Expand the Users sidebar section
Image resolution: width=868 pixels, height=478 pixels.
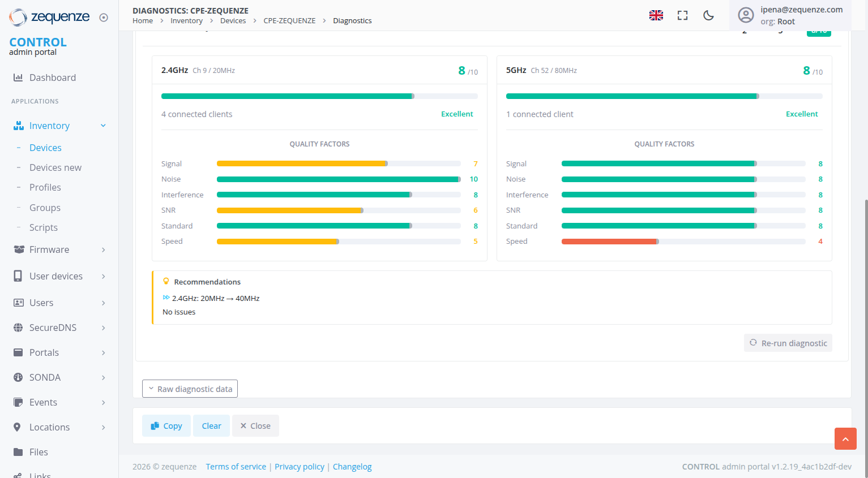tap(41, 303)
